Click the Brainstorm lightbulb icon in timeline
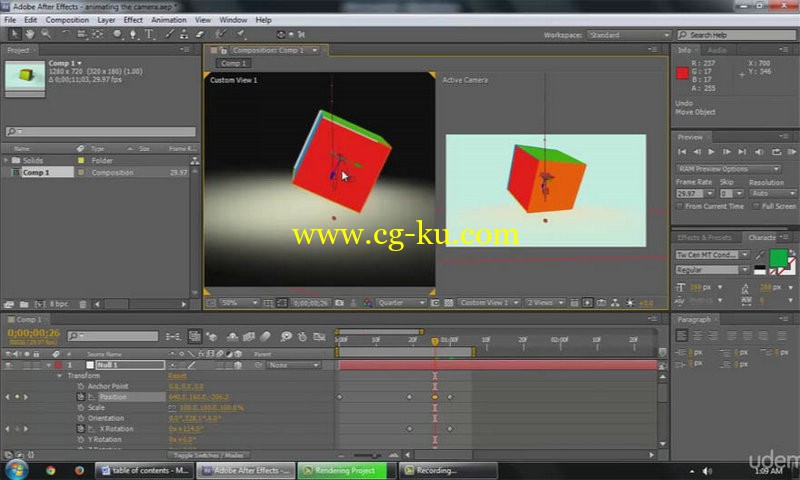Viewport: 800px width, 480px height. (286, 336)
